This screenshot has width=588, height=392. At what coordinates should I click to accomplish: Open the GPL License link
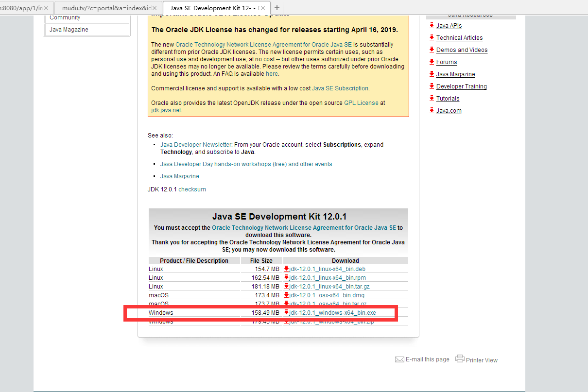[361, 103]
